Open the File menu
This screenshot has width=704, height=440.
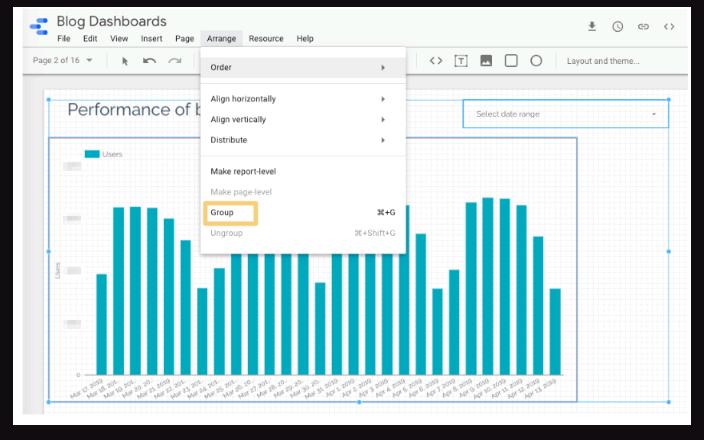coord(64,39)
